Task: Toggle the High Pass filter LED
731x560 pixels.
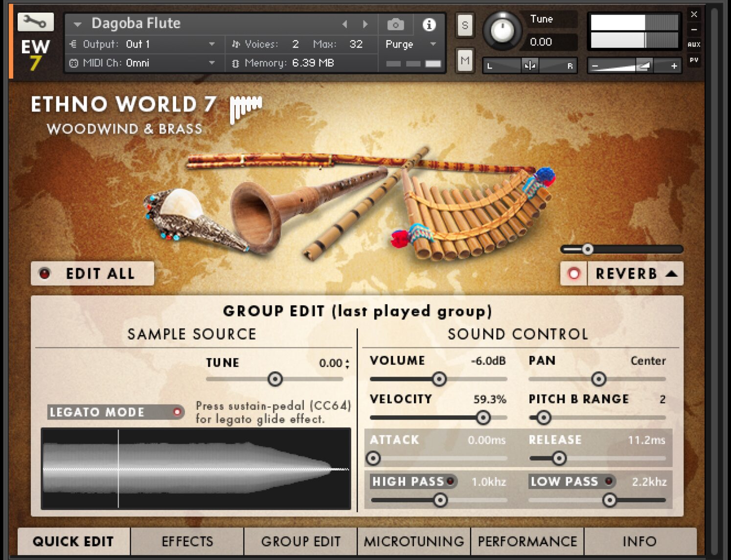Action: [x=450, y=481]
